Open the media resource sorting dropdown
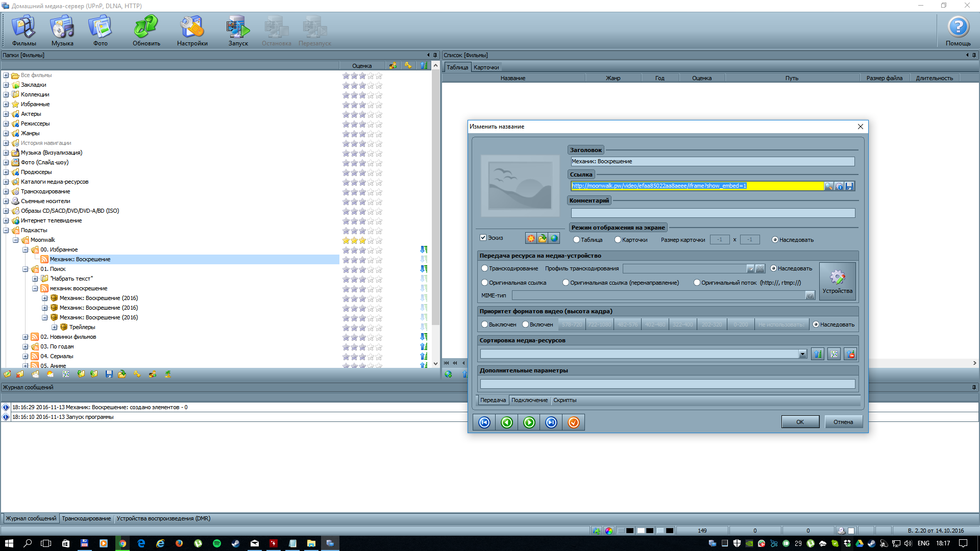This screenshot has height=551, width=980. (802, 354)
